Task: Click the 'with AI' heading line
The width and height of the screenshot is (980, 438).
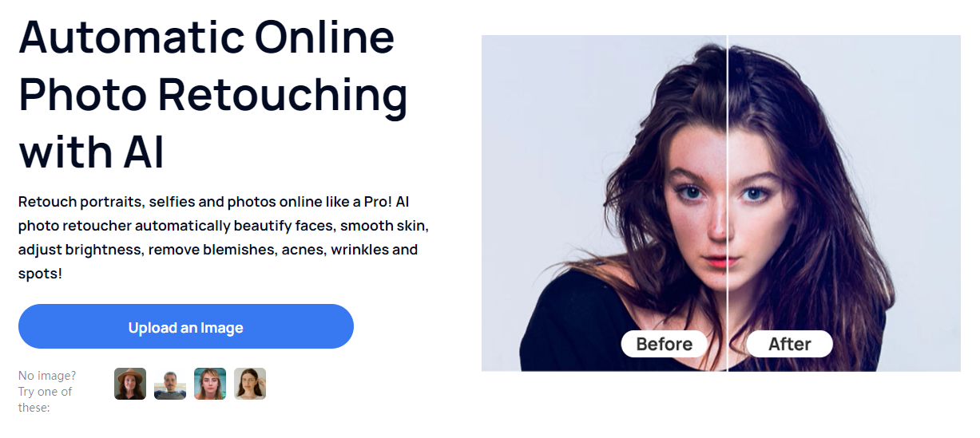Action: pos(91,152)
